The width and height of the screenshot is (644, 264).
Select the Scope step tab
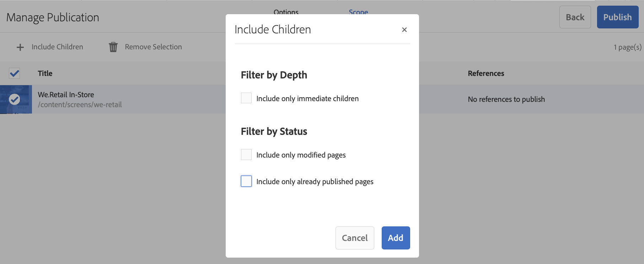click(358, 12)
